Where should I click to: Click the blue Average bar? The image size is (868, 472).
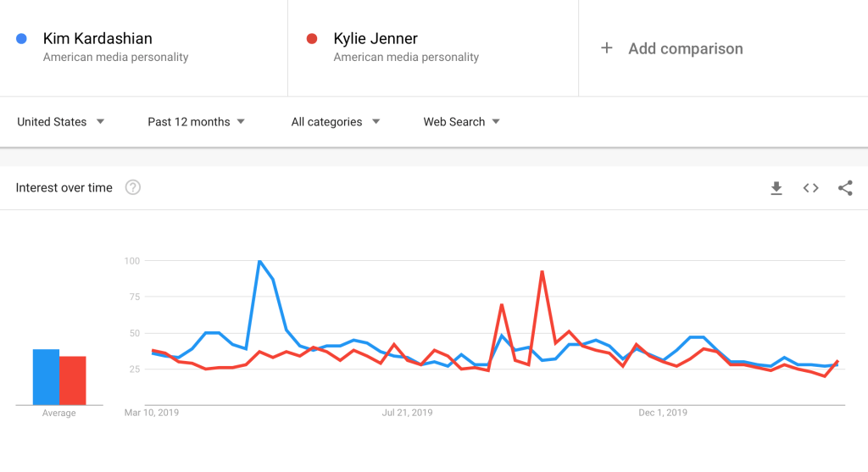pos(46,377)
